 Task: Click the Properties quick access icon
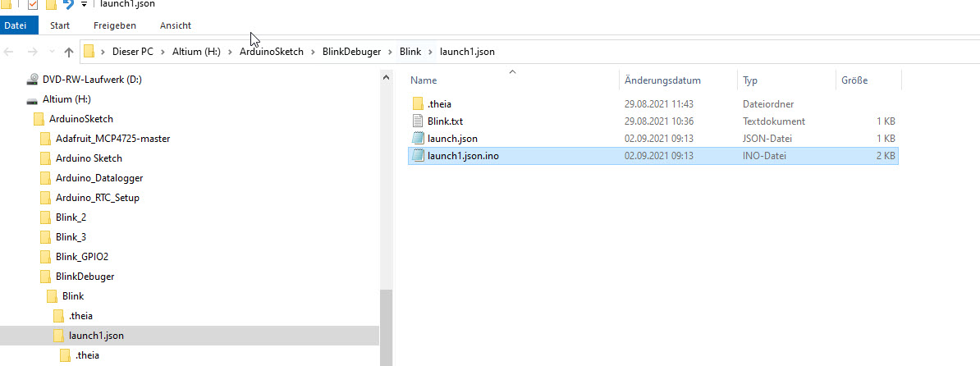click(x=34, y=4)
